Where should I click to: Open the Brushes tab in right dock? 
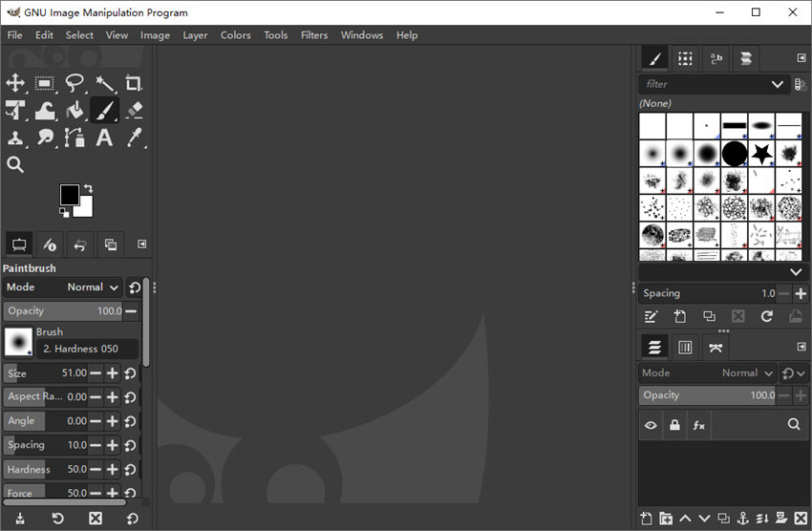click(x=654, y=58)
